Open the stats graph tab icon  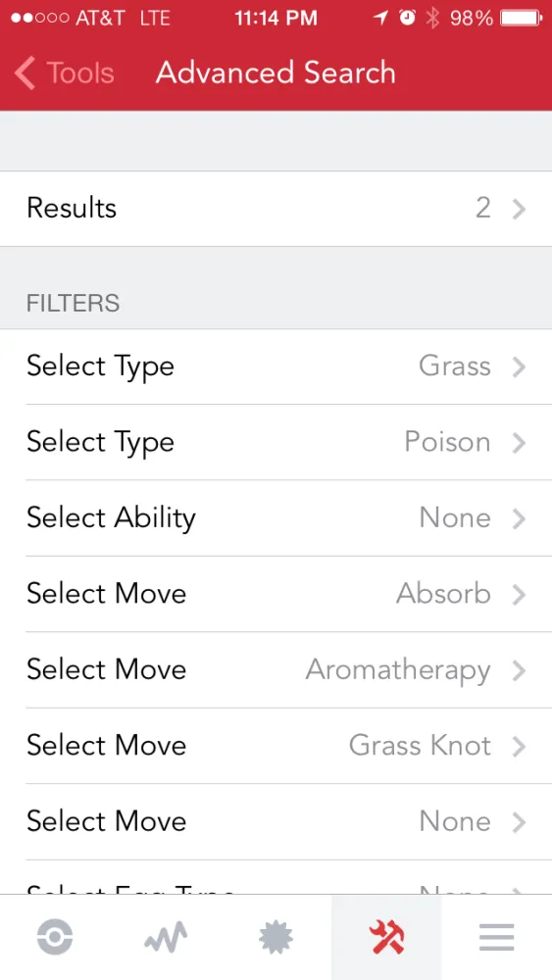(166, 938)
